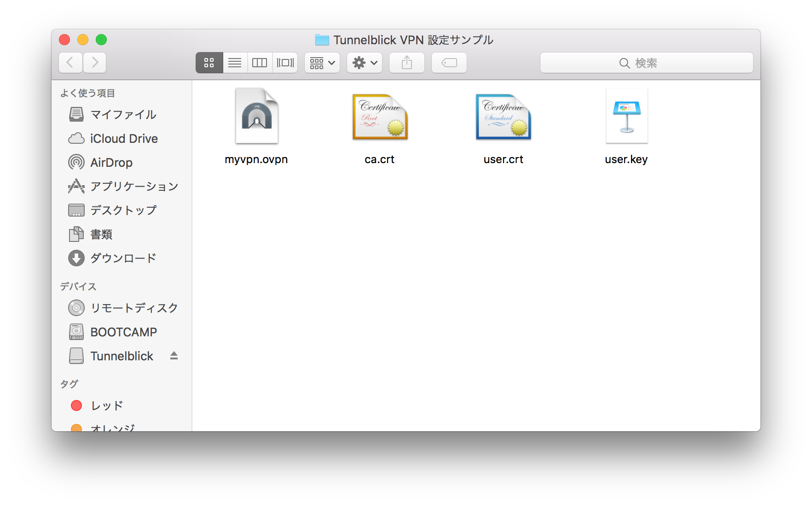The width and height of the screenshot is (812, 505).
Task: Click the iCloud Drive cloud icon
Action: (x=76, y=138)
